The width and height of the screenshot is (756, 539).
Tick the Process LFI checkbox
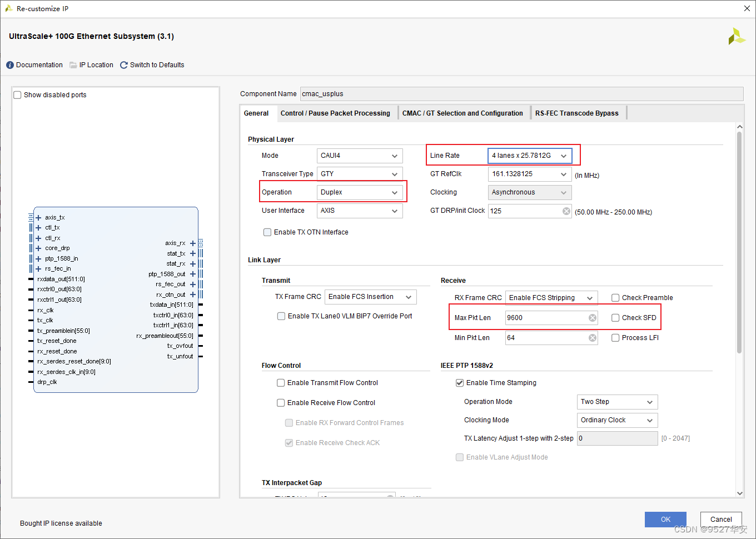coord(615,338)
